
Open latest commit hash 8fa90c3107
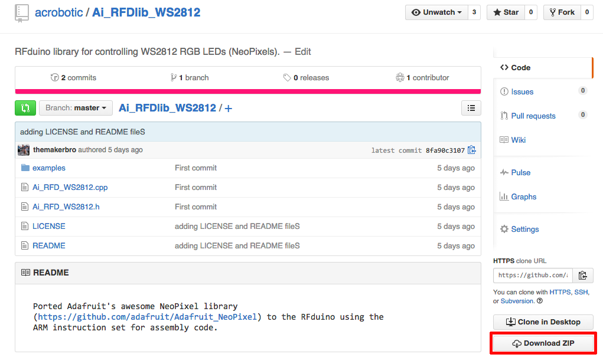[x=445, y=150]
